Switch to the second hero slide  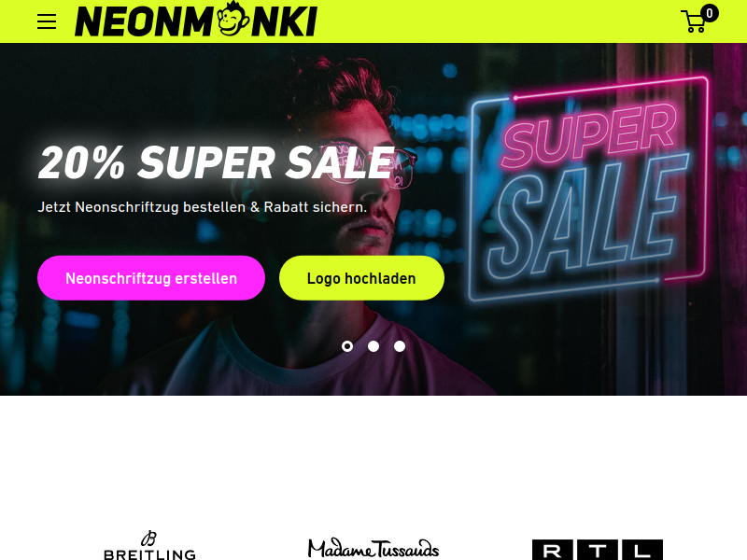click(373, 346)
